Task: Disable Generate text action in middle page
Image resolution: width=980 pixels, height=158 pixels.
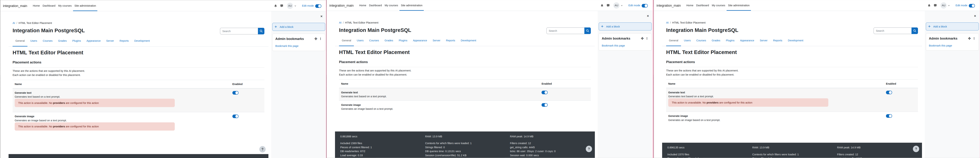Action: click(x=545, y=92)
